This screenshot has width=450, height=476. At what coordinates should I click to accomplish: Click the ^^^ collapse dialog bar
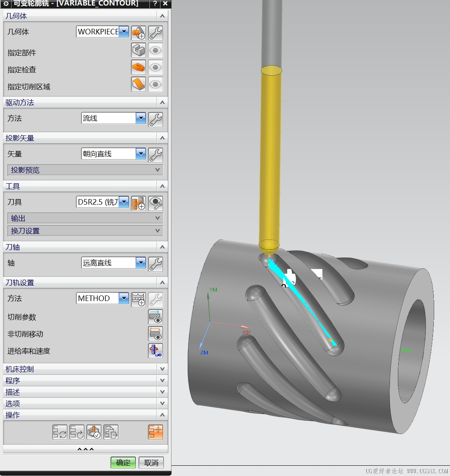point(85,450)
